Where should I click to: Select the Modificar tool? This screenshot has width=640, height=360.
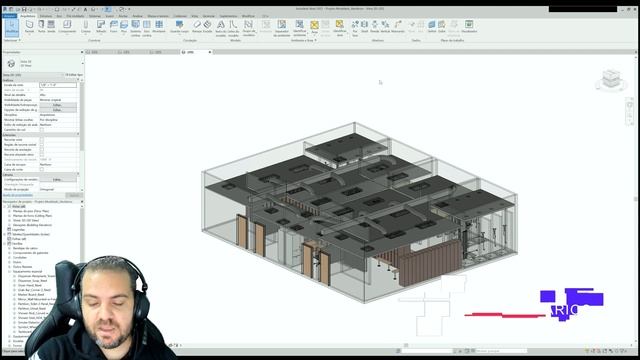(x=12, y=27)
